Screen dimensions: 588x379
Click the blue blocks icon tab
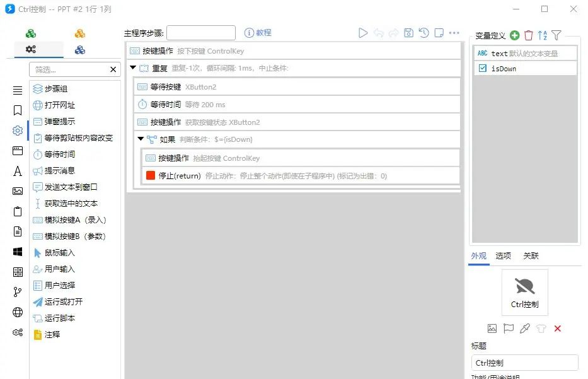point(80,50)
